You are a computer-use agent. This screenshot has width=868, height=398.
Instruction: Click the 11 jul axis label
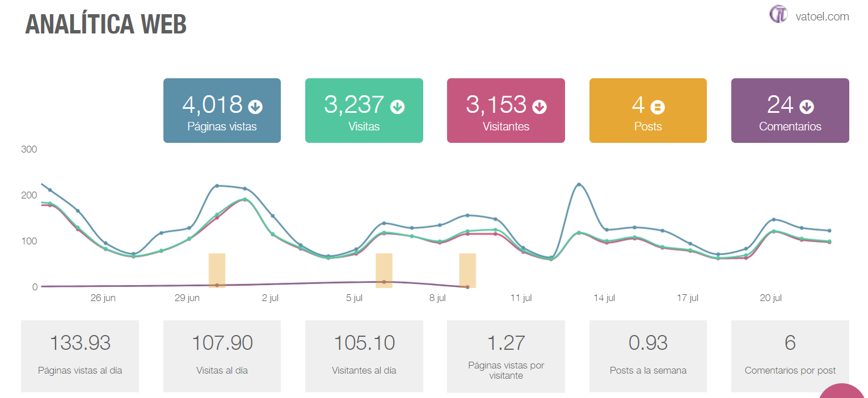coord(521,298)
